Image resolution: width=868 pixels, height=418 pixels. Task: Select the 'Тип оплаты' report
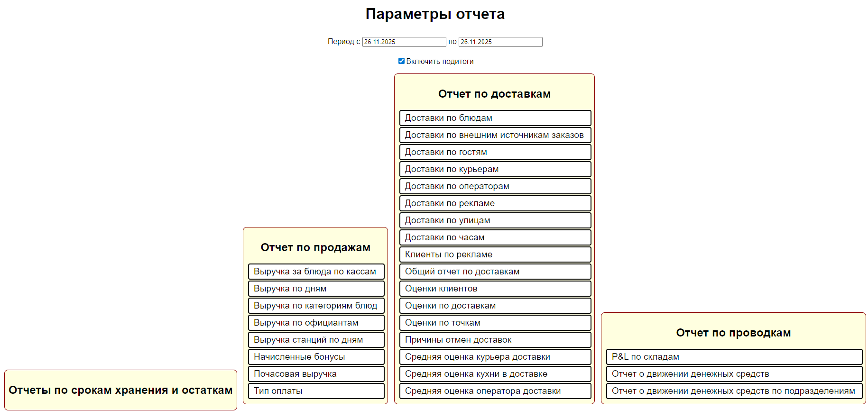point(316,391)
